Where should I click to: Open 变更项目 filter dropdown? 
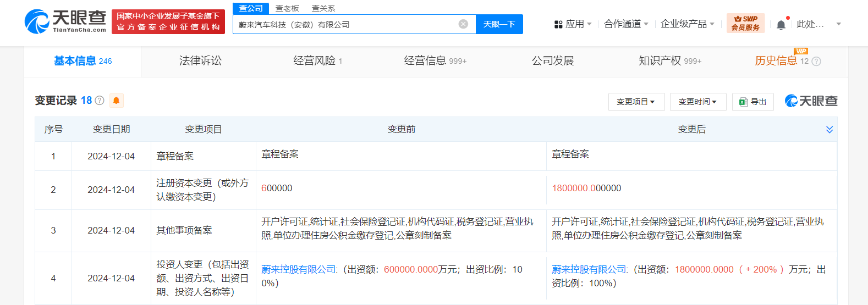point(636,102)
